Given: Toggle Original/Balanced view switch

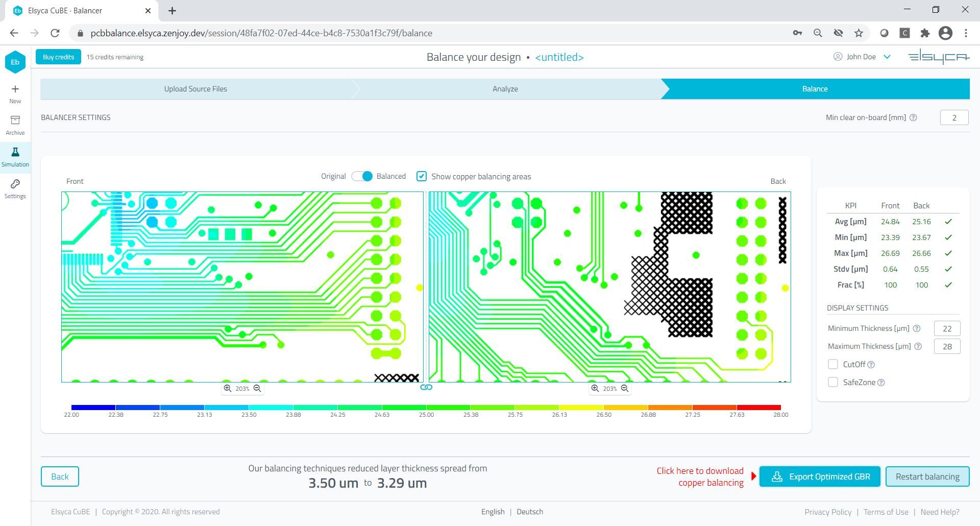Looking at the screenshot, I should [x=362, y=176].
